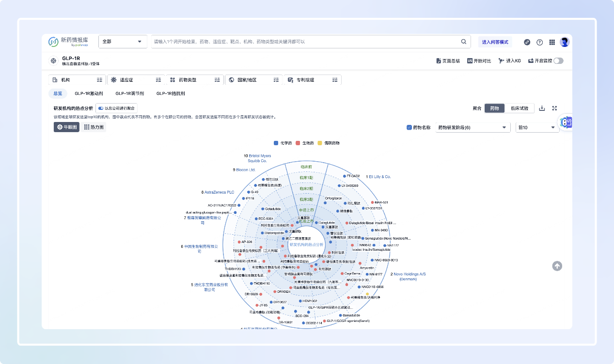
Task: Open the 全部 search scope dropdown
Action: (123, 42)
